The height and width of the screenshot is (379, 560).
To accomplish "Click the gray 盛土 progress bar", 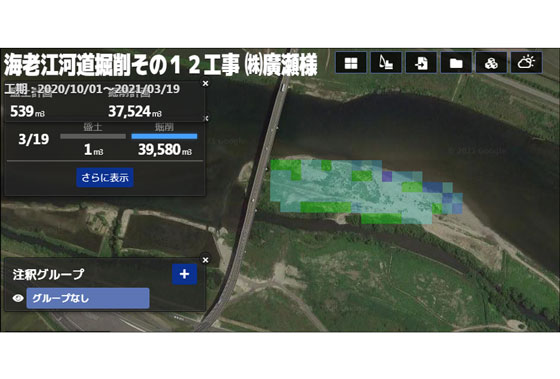I will point(93,136).
